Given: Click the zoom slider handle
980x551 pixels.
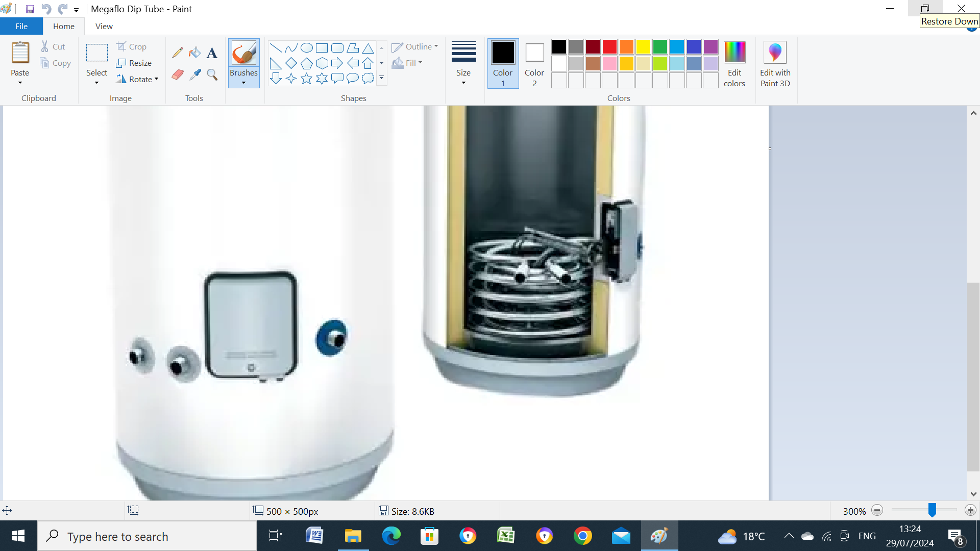Looking at the screenshot, I should coord(932,510).
